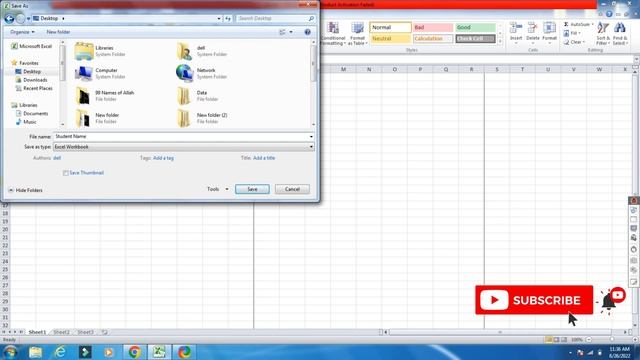Enable the Save Thumbnail checkbox

pyautogui.click(x=65, y=173)
